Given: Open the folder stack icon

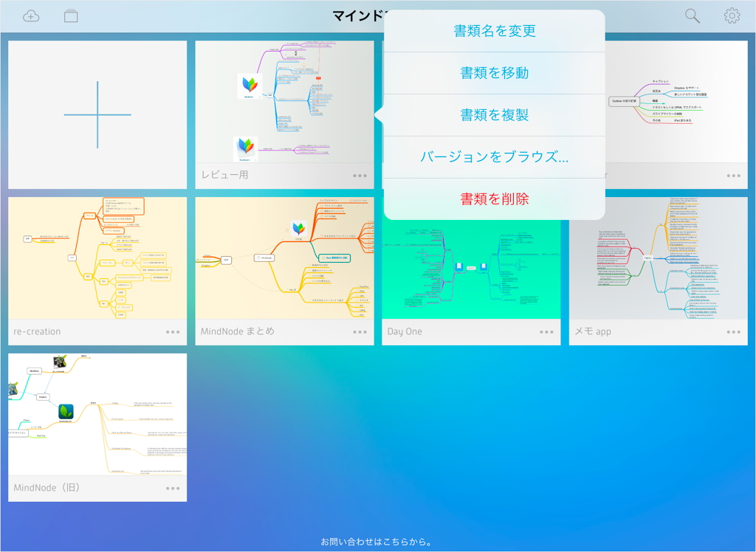Looking at the screenshot, I should (x=71, y=16).
